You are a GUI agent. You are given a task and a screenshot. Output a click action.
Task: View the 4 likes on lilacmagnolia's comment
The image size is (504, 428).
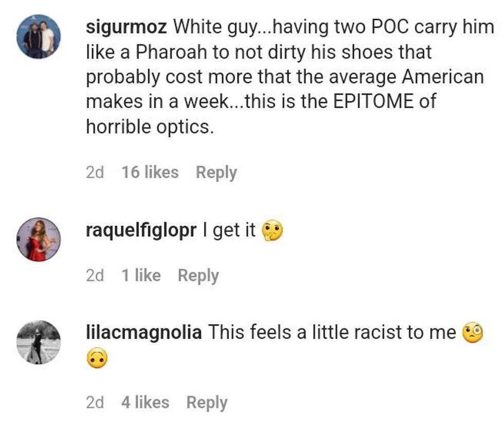145,402
